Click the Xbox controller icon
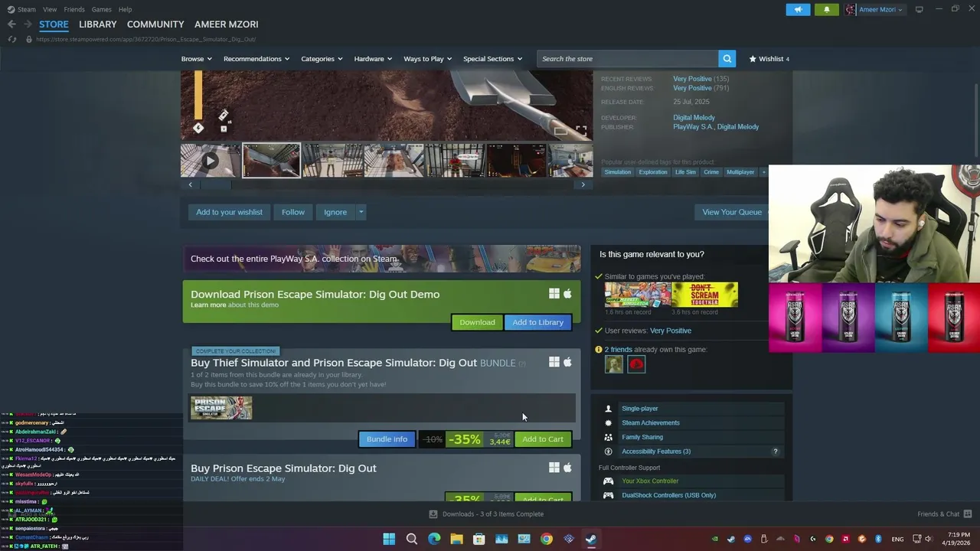This screenshot has width=980, height=551. point(608,481)
